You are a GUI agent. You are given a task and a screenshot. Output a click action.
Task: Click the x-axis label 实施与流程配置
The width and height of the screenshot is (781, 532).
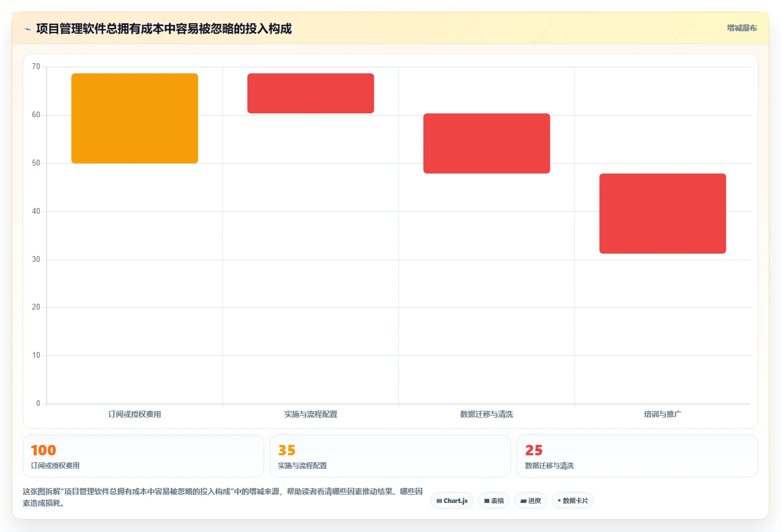311,414
